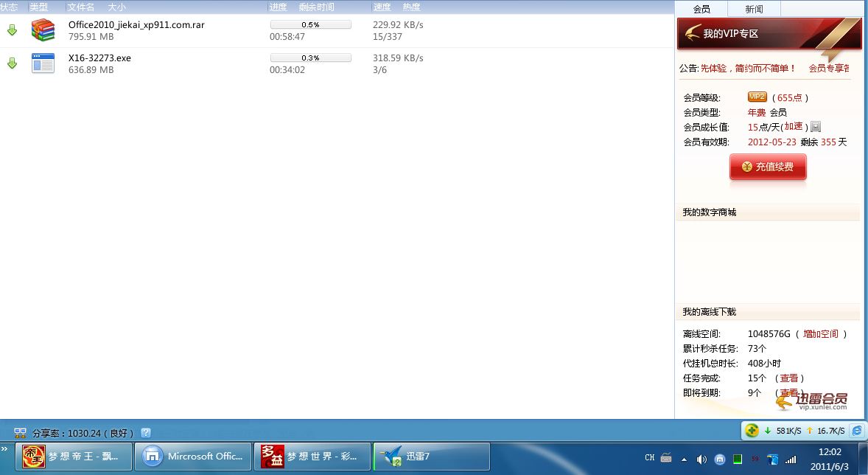Click the Office2010 download progress bar
This screenshot has width=868, height=475.
pyautogui.click(x=310, y=24)
